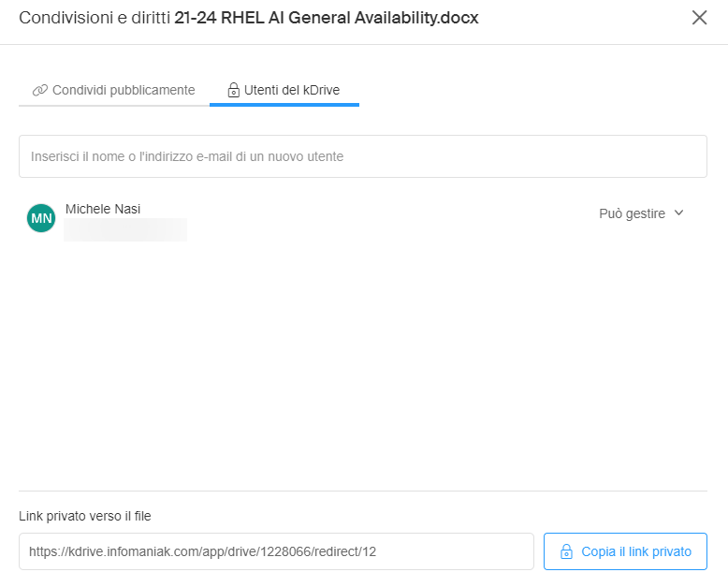Click the private link URL field
Screen dimensions: 728x587
point(276,552)
